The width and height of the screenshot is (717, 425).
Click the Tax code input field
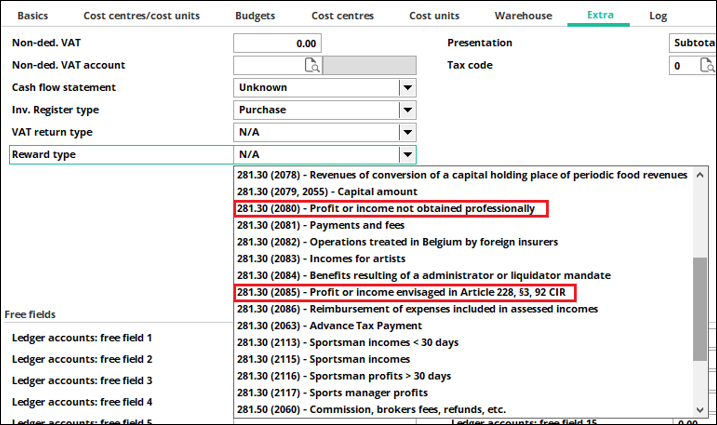tap(680, 66)
